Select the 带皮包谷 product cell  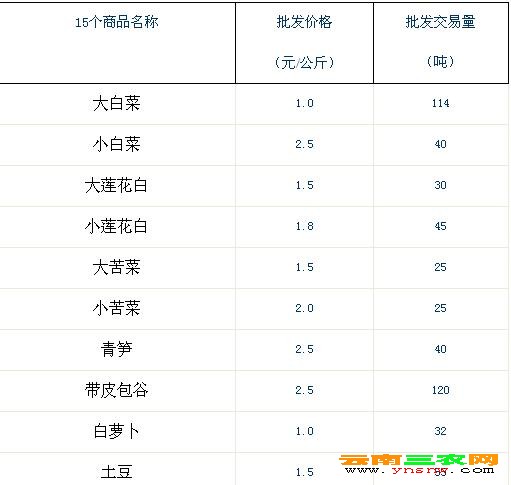(116, 390)
